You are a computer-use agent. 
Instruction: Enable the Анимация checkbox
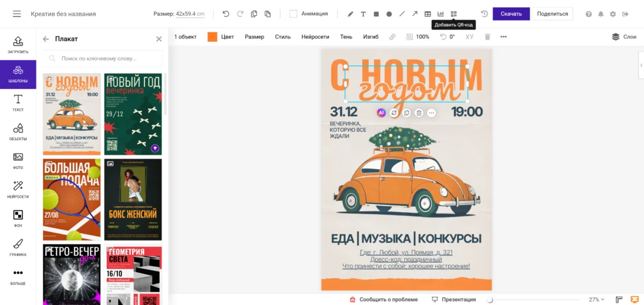[x=294, y=14]
